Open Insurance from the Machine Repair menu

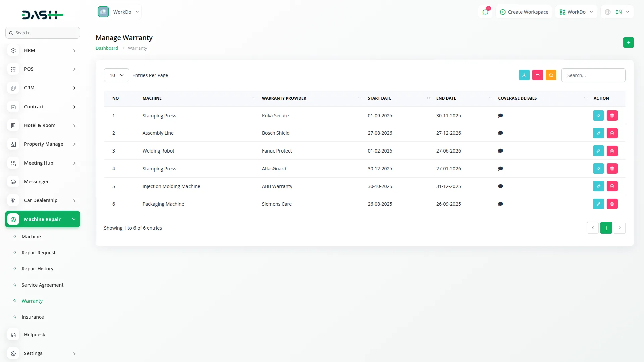point(33,317)
